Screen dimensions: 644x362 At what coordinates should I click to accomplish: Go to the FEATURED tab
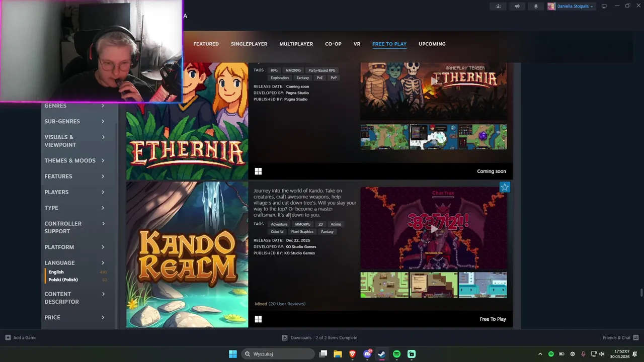pyautogui.click(x=206, y=44)
